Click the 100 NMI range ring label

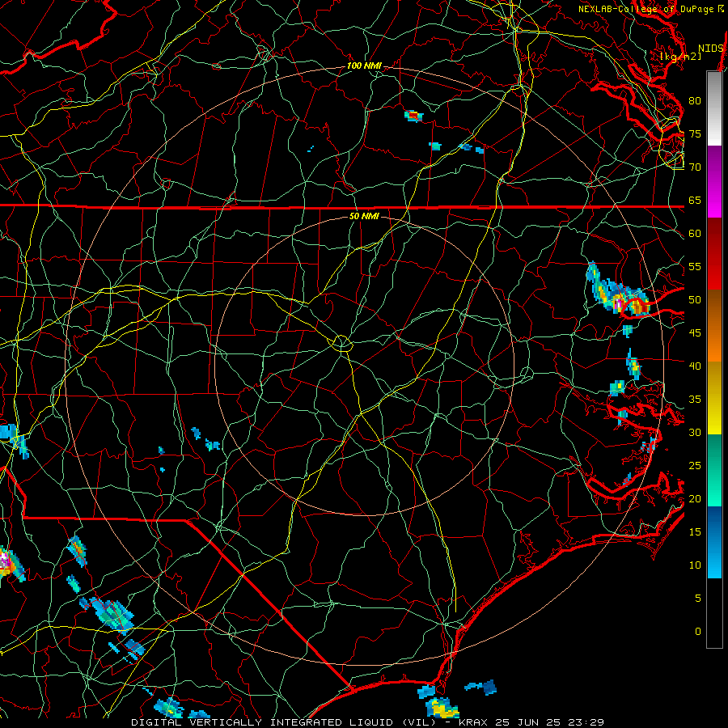[364, 66]
